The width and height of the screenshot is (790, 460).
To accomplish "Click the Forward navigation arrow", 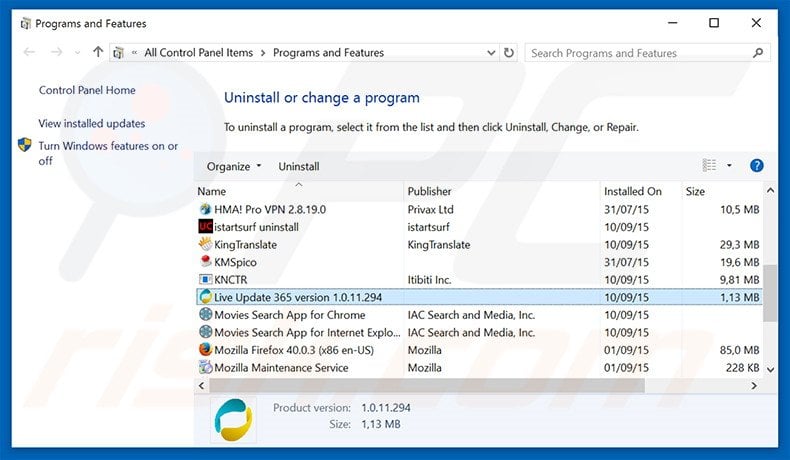I will coord(56,52).
